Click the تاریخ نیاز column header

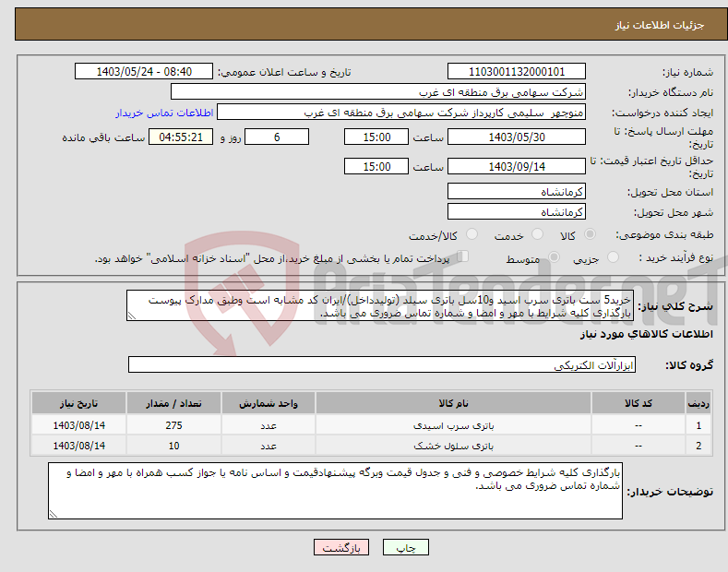click(x=78, y=403)
